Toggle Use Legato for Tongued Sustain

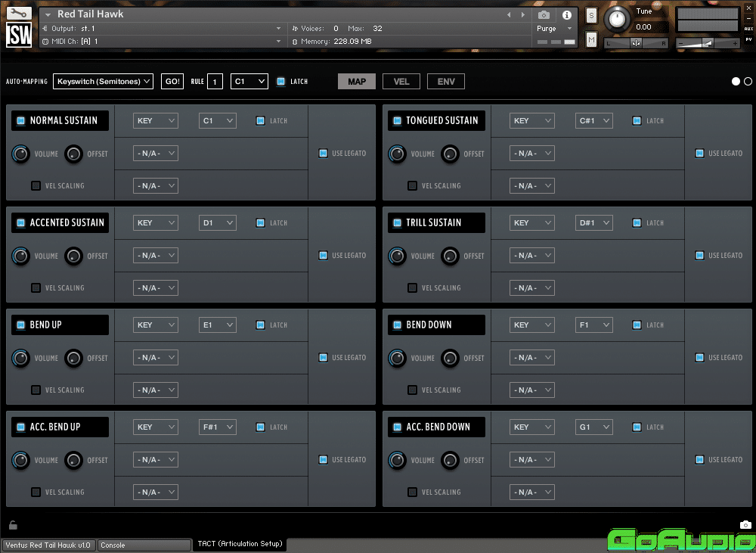[x=699, y=154]
